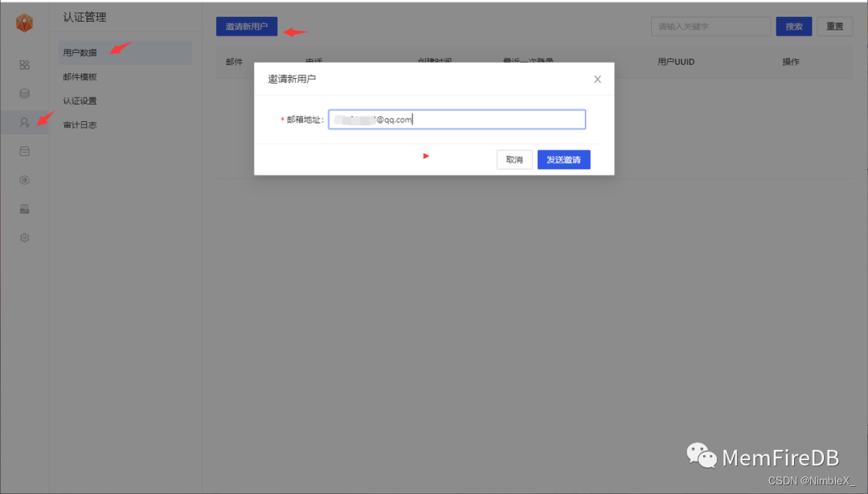Open the overview grid icon in sidebar
868x494 pixels.
point(24,64)
